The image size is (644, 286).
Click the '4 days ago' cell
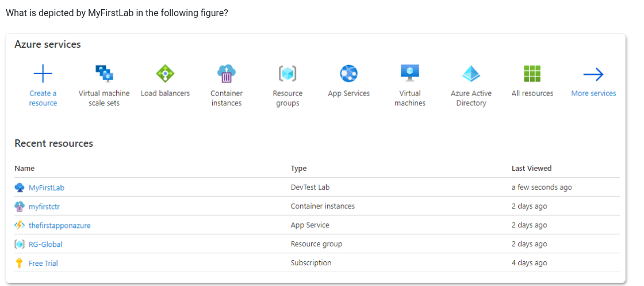(529, 262)
